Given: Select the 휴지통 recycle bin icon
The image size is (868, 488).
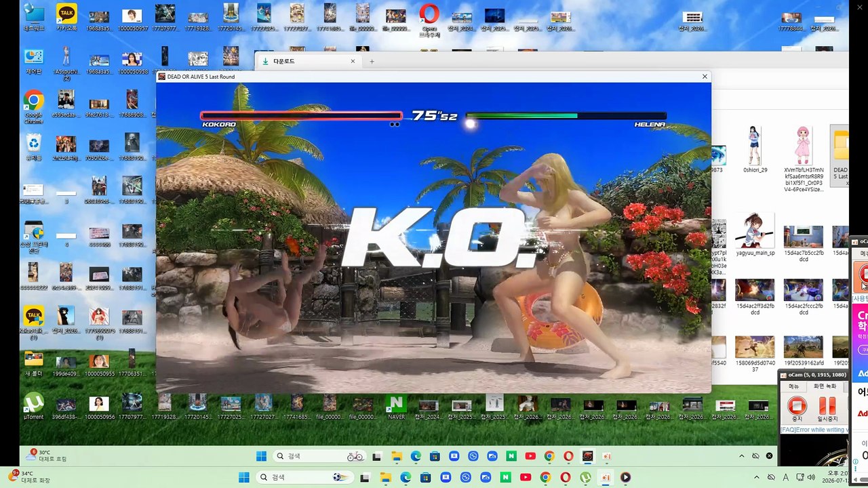Looking at the screenshot, I should coord(33,147).
